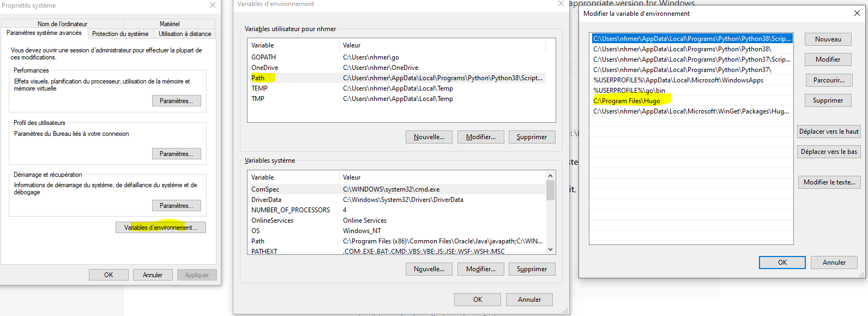This screenshot has width=868, height=316.
Task: Click the Variables d'environnement button
Action: point(160,228)
